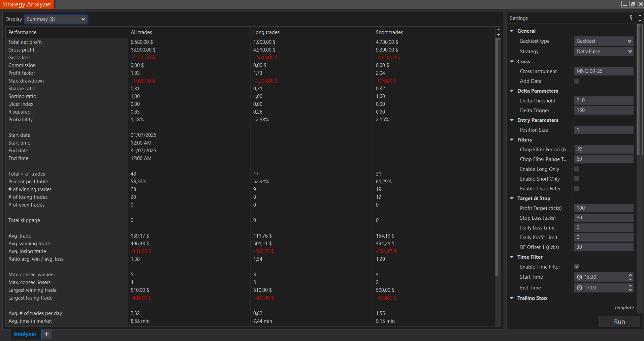644x341 pixels.
Task: Click the Short trades column header
Action: tap(434, 32)
